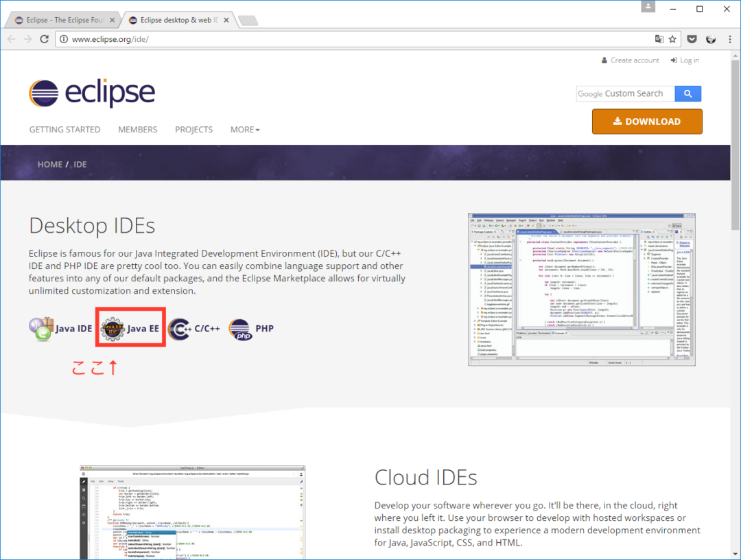Click the Chrome profile avatar icon
This screenshot has width=741, height=560.
[x=648, y=7]
